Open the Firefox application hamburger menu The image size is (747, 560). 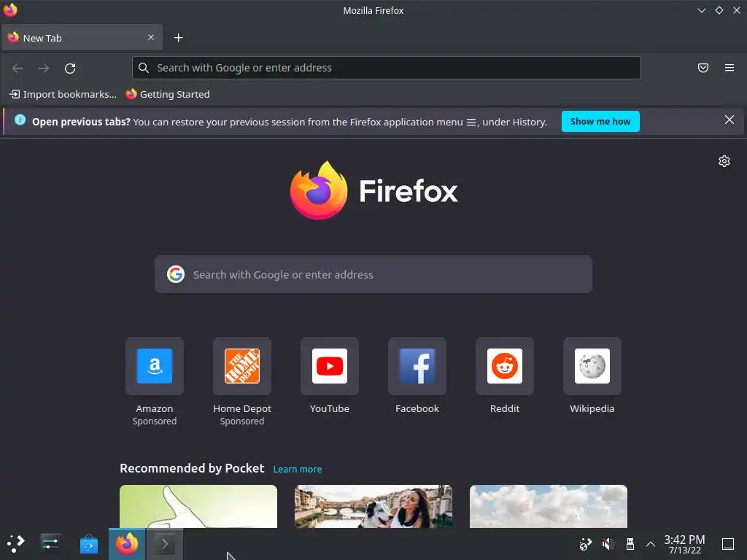[729, 68]
